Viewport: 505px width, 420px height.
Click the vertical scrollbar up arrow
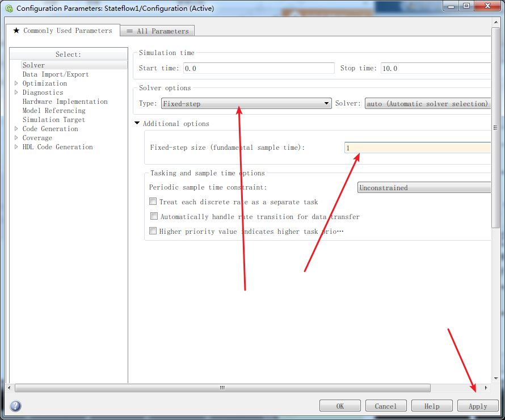(x=496, y=22)
